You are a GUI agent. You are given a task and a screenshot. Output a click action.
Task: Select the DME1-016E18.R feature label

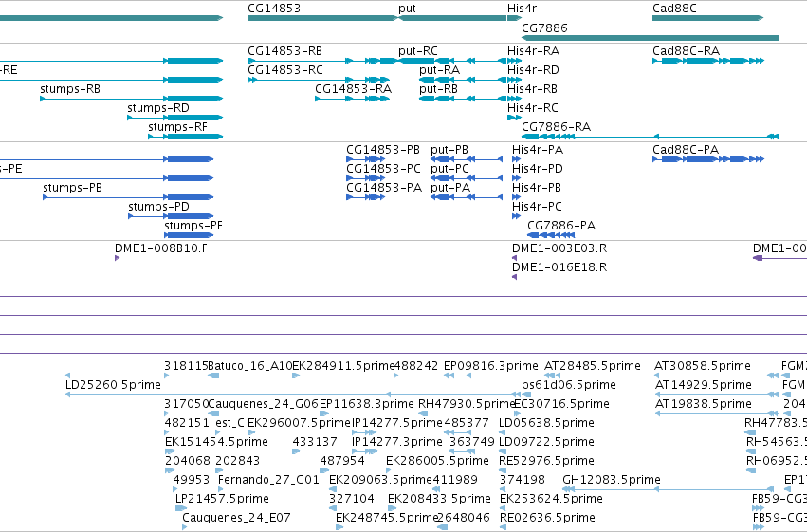[559, 267]
